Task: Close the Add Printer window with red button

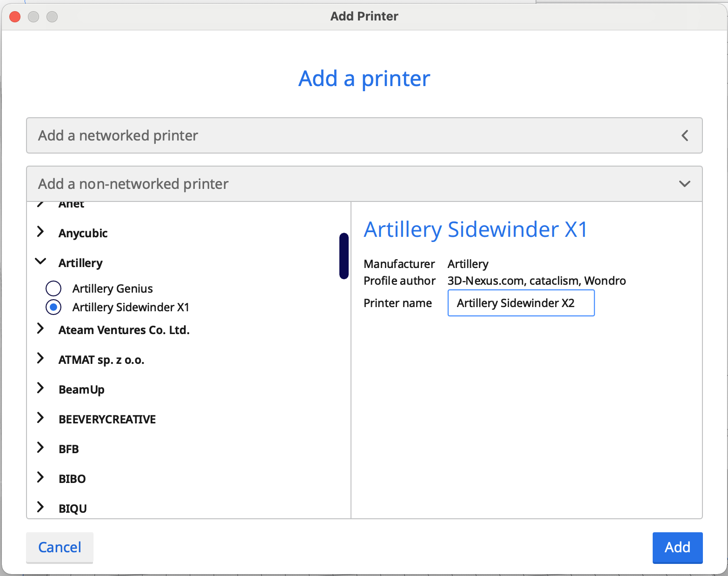Action: pos(15,17)
